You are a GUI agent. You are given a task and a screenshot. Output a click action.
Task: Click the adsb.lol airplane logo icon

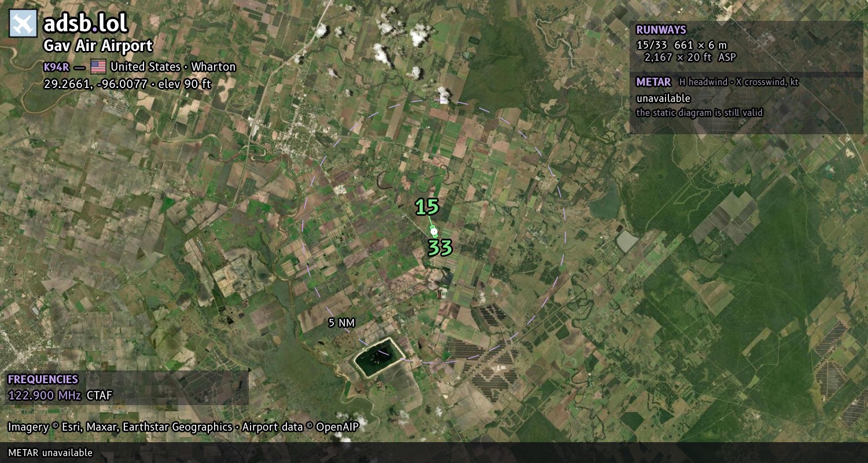(x=23, y=23)
